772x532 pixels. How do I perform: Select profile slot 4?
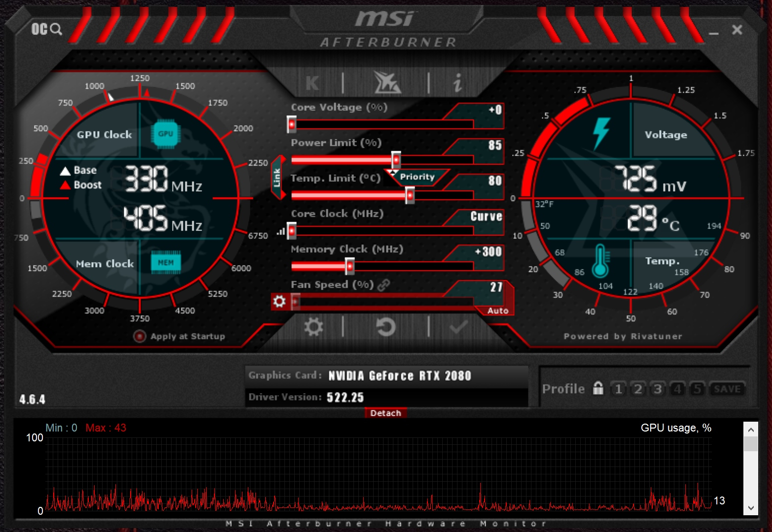[677, 389]
